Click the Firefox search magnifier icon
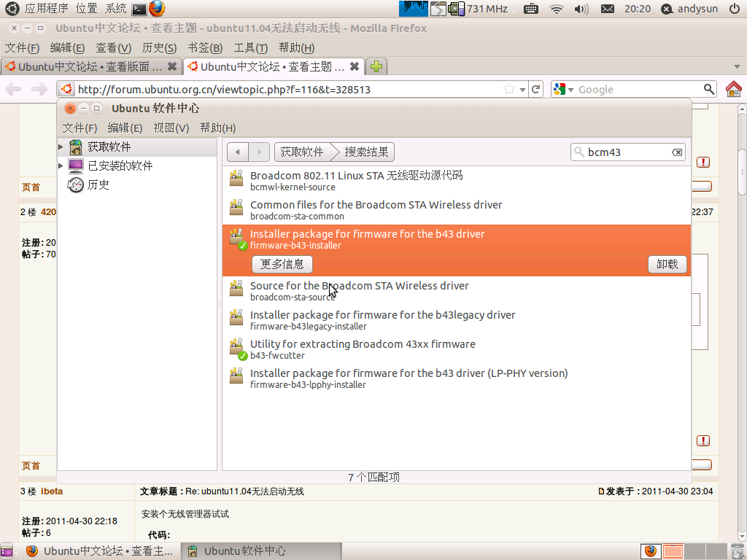 click(x=709, y=89)
